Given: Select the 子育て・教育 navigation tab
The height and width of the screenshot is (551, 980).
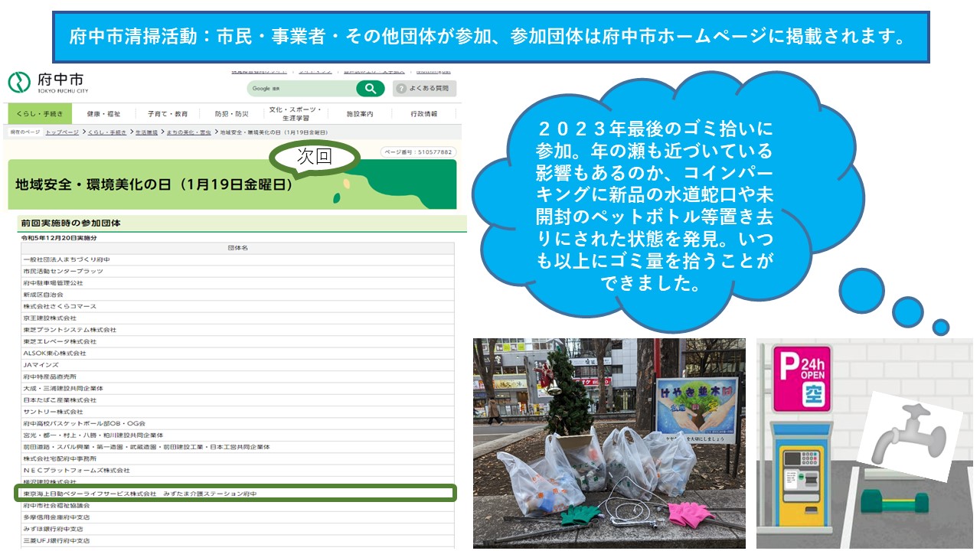Looking at the screenshot, I should coord(168,114).
